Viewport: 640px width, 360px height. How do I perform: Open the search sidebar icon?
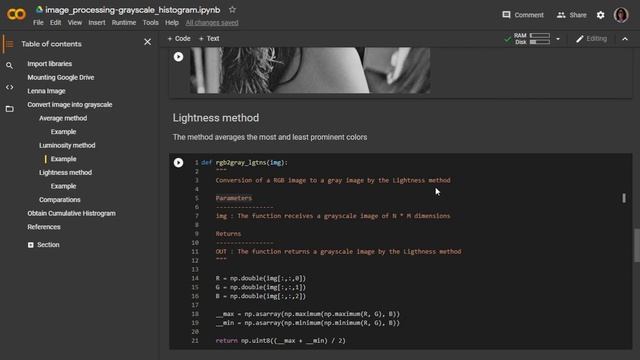(x=9, y=65)
